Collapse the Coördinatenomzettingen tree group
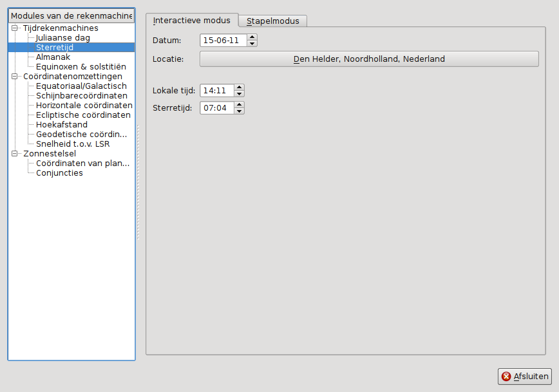The height and width of the screenshot is (392, 559). (14, 77)
